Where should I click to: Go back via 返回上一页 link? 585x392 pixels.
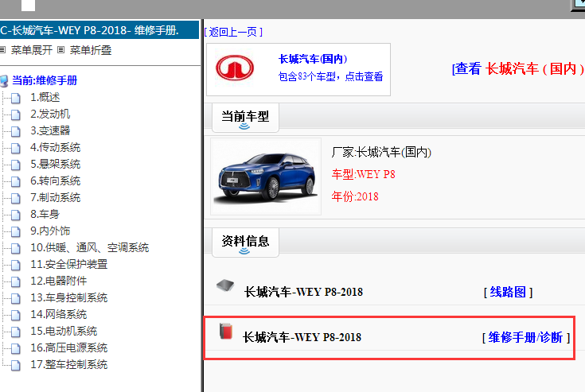[x=233, y=32]
